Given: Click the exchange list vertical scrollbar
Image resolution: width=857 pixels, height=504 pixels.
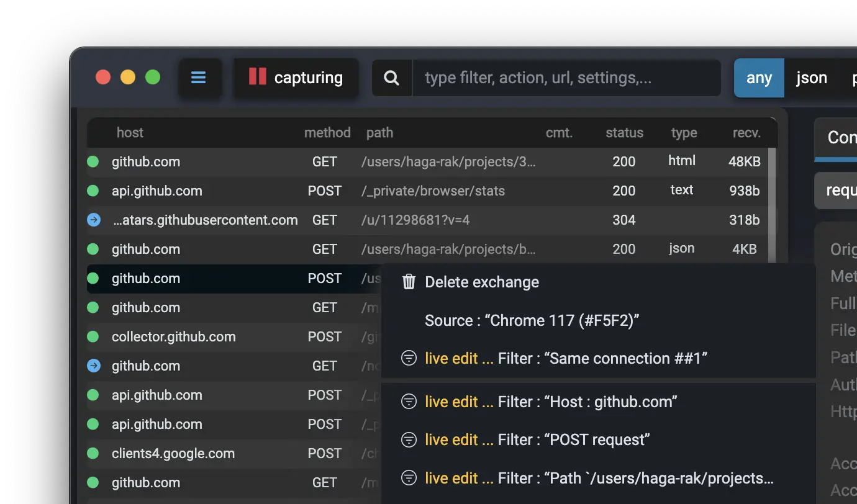Looking at the screenshot, I should pyautogui.click(x=772, y=205).
